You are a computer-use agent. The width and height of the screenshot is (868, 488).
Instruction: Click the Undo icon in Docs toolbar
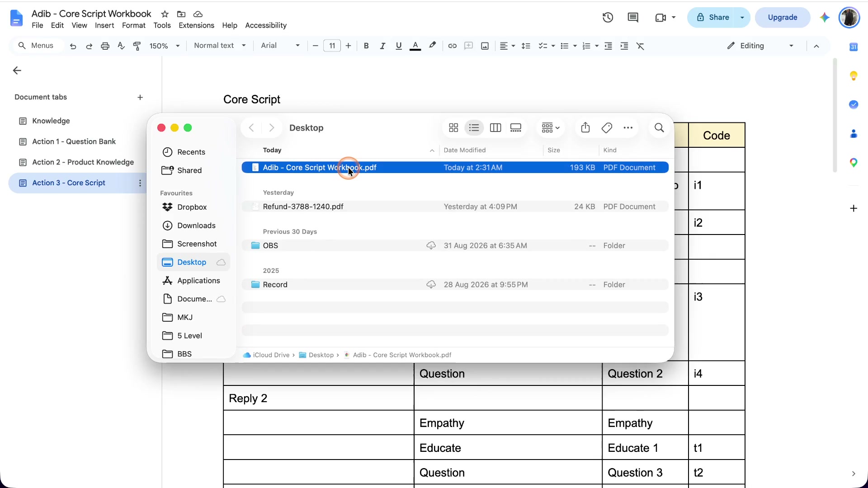point(73,46)
